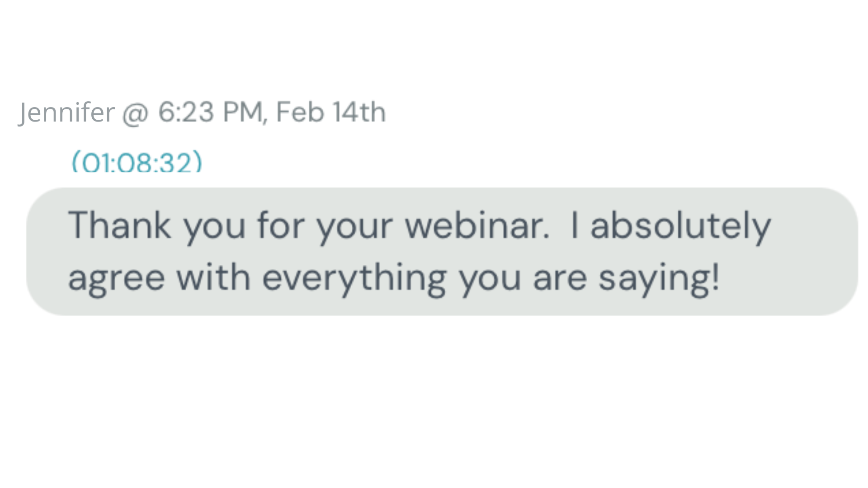Click the word "Thank" starting the message
The image size is (868, 488).
click(x=119, y=225)
